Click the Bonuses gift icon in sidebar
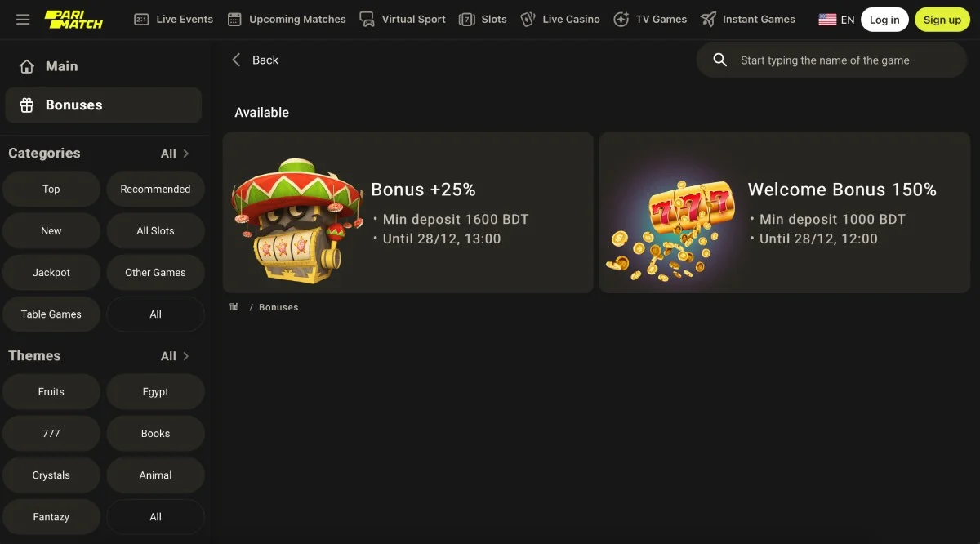The image size is (980, 544). click(x=28, y=105)
